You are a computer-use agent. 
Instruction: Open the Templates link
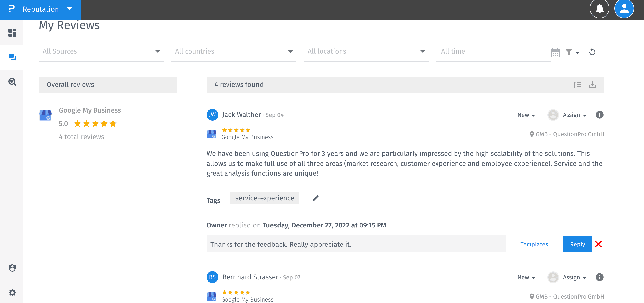[534, 244]
